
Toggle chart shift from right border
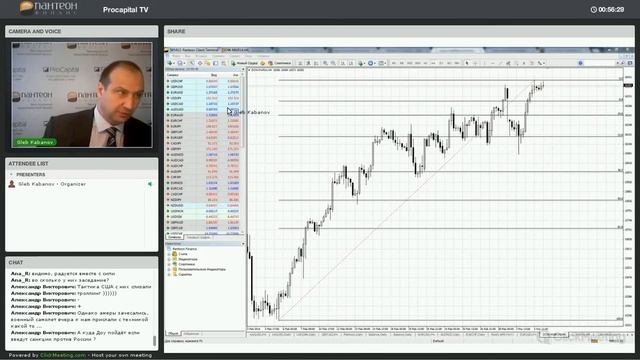point(351,63)
